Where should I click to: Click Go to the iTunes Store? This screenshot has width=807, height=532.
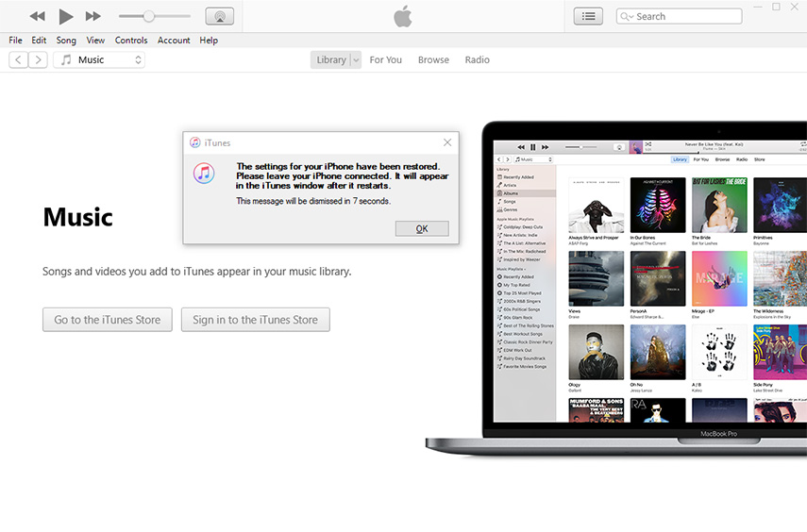point(108,320)
